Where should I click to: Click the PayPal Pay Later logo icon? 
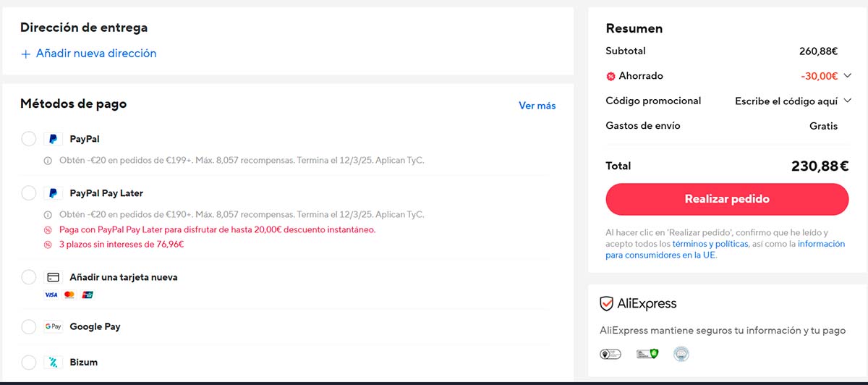coord(53,193)
